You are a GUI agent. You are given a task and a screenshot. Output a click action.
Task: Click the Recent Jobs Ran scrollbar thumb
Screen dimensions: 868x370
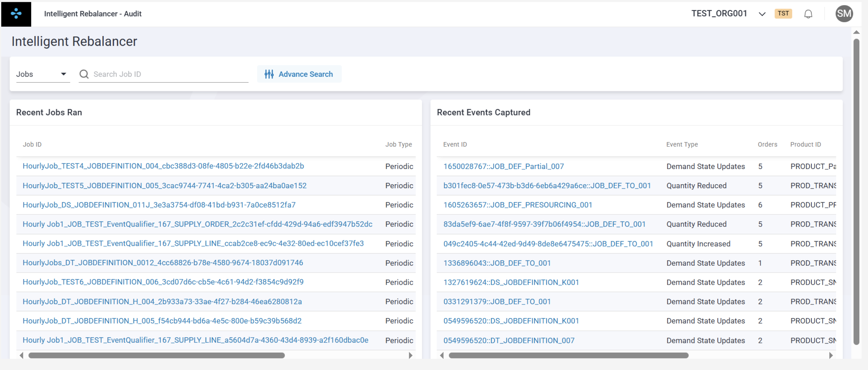[x=157, y=355]
